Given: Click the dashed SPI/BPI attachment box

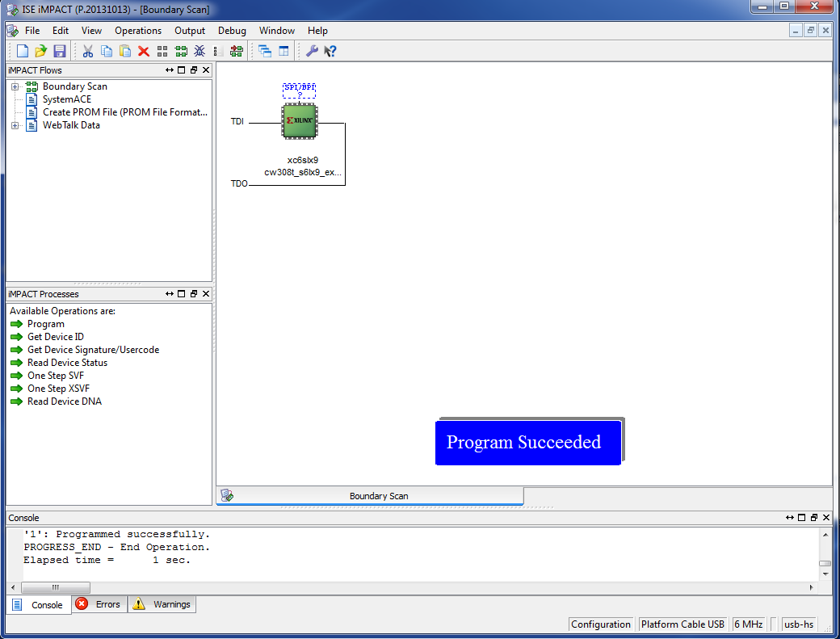Looking at the screenshot, I should click(x=300, y=90).
